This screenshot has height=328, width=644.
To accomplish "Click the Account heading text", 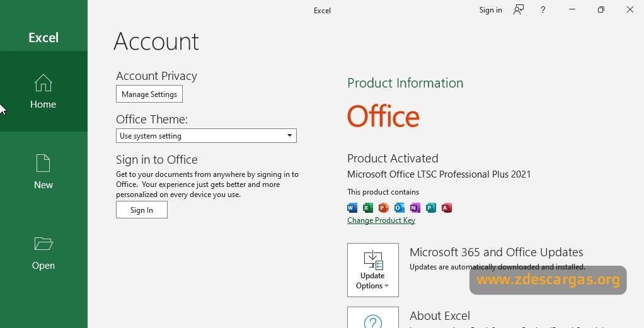I will coord(156,42).
